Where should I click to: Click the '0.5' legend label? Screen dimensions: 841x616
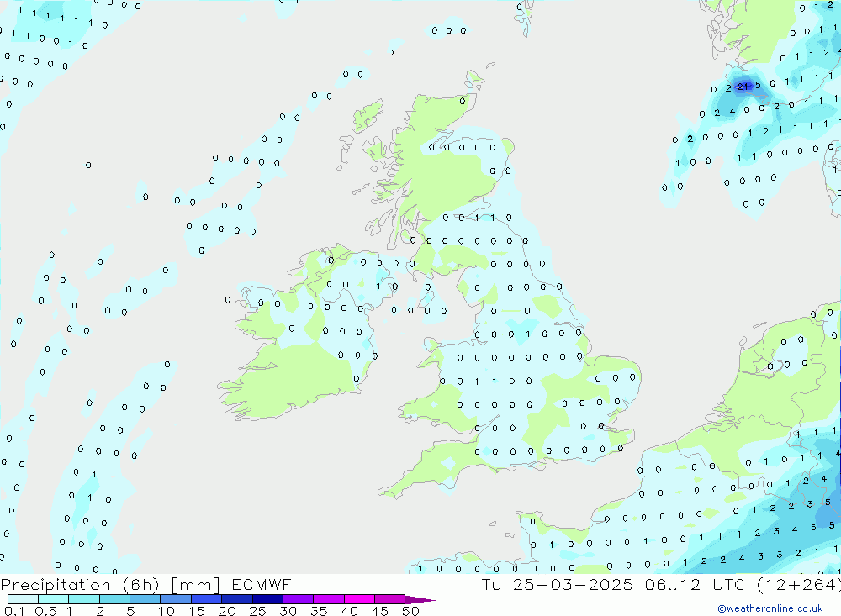(x=45, y=611)
